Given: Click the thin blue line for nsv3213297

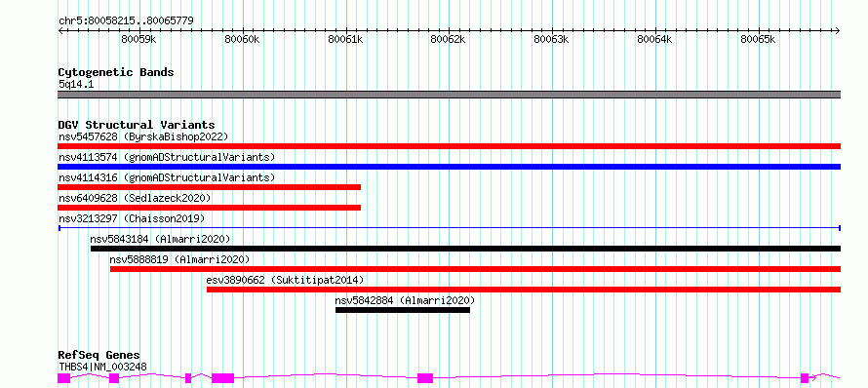Looking at the screenshot, I should click(x=449, y=227).
